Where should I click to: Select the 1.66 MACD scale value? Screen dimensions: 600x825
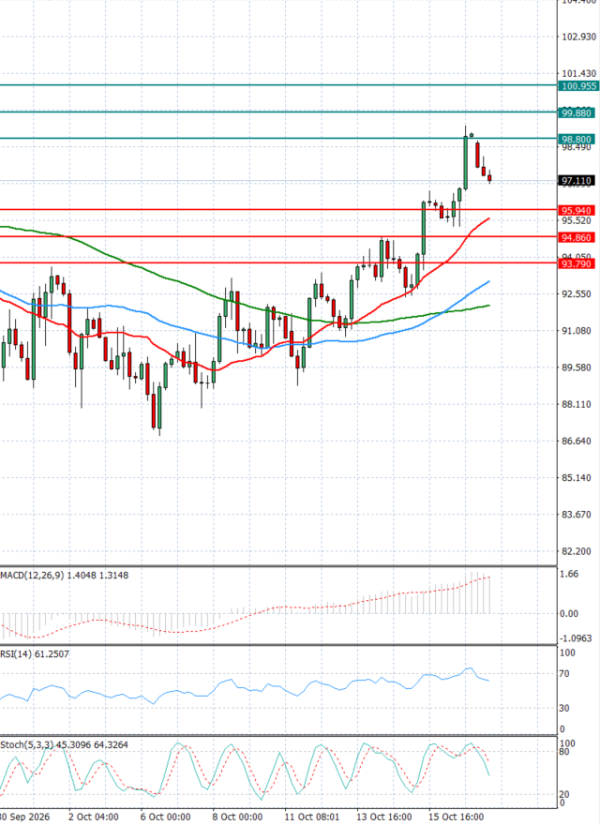point(569,574)
